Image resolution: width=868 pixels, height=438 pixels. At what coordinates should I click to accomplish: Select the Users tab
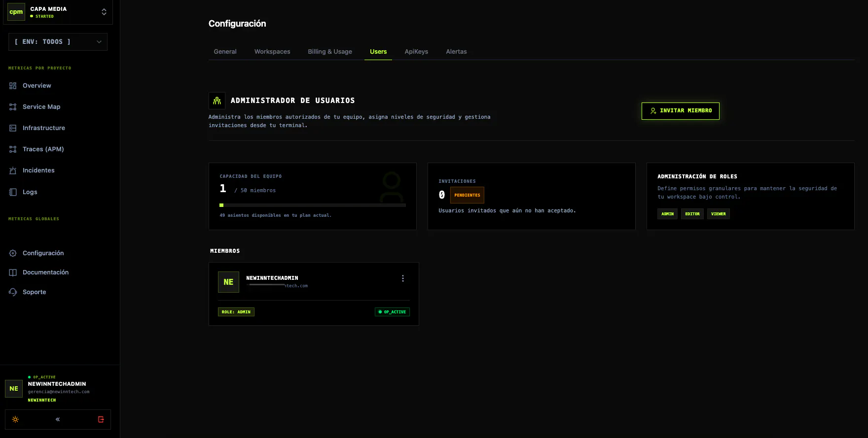point(378,52)
